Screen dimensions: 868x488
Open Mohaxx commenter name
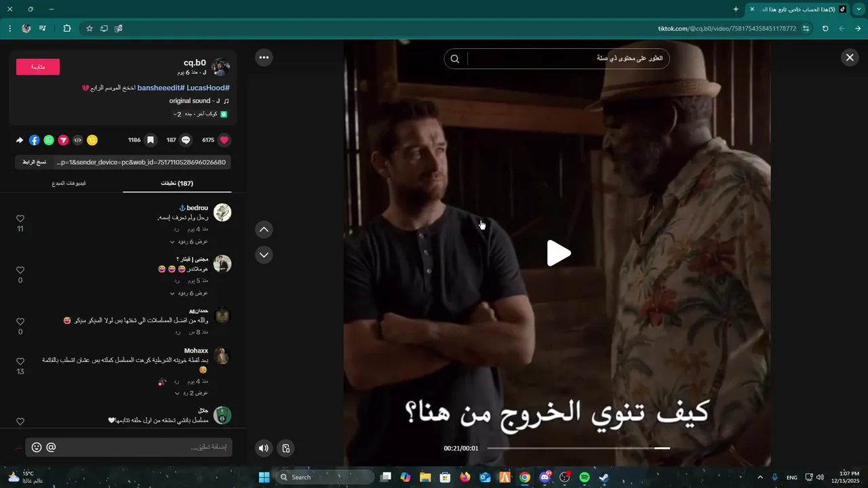coord(196,351)
